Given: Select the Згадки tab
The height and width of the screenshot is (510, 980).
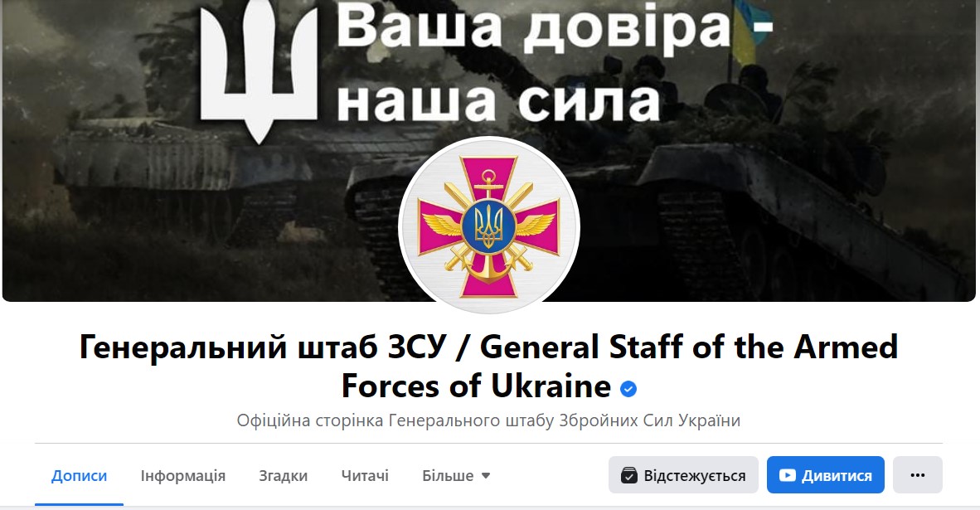Looking at the screenshot, I should [283, 476].
